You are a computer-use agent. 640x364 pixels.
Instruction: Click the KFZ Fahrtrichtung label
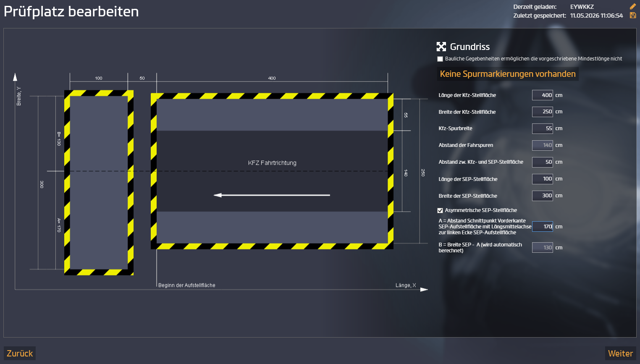point(272,163)
